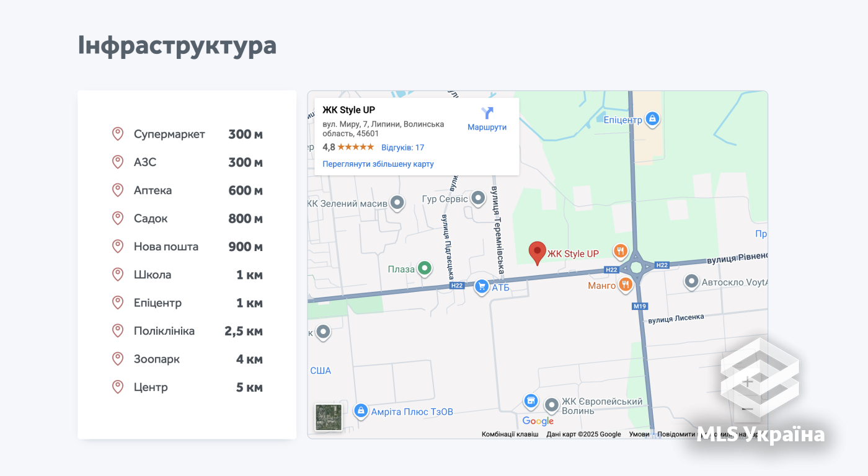Click вулиця Лисенка street label on map
Viewport: 868px width, 476px height.
click(x=676, y=319)
